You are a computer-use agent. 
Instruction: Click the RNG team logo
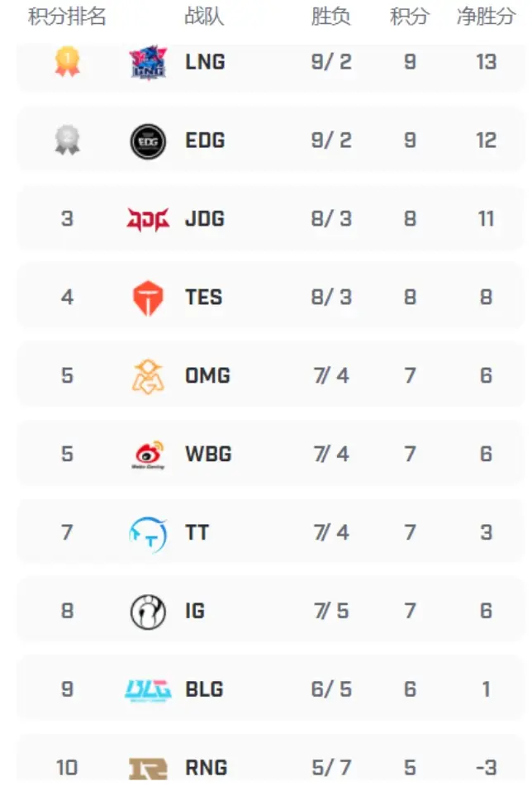[149, 768]
